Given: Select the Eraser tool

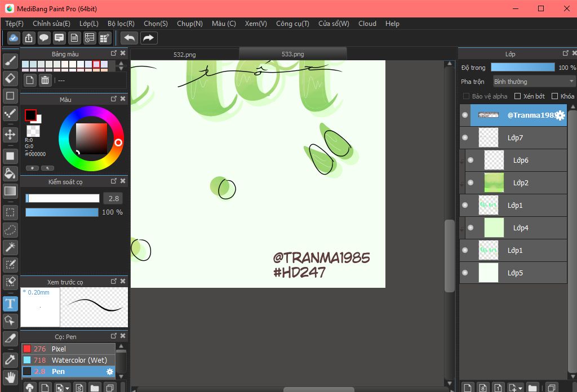Looking at the screenshot, I should coord(10,78).
